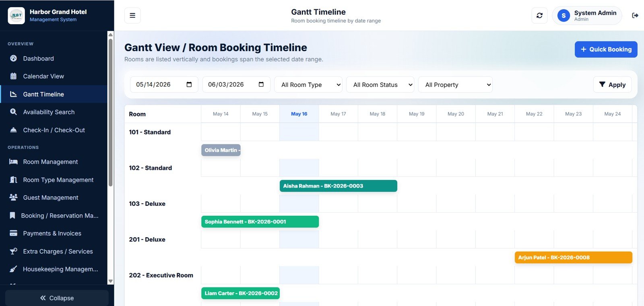Image resolution: width=644 pixels, height=306 pixels.
Task: Click the Extra Charges cocktail icon
Action: point(13,251)
